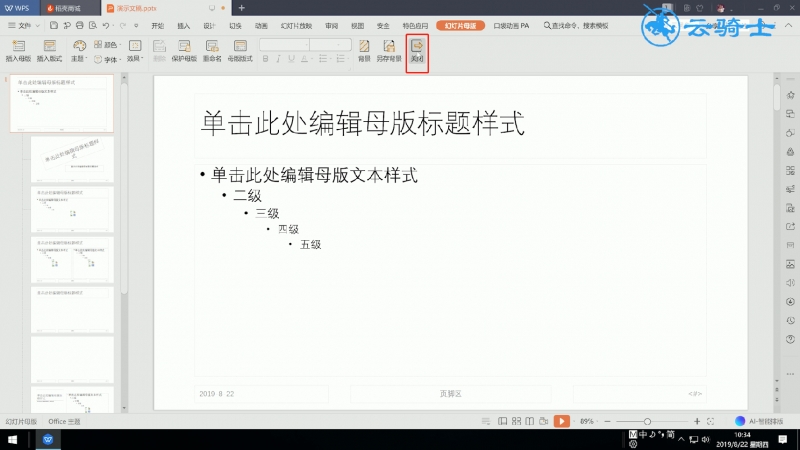Click the 89% zoom level text
The width and height of the screenshot is (800, 450).
tap(587, 421)
